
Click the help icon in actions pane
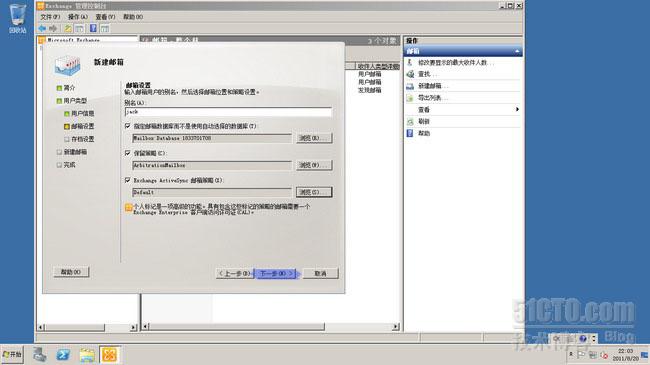coord(410,133)
